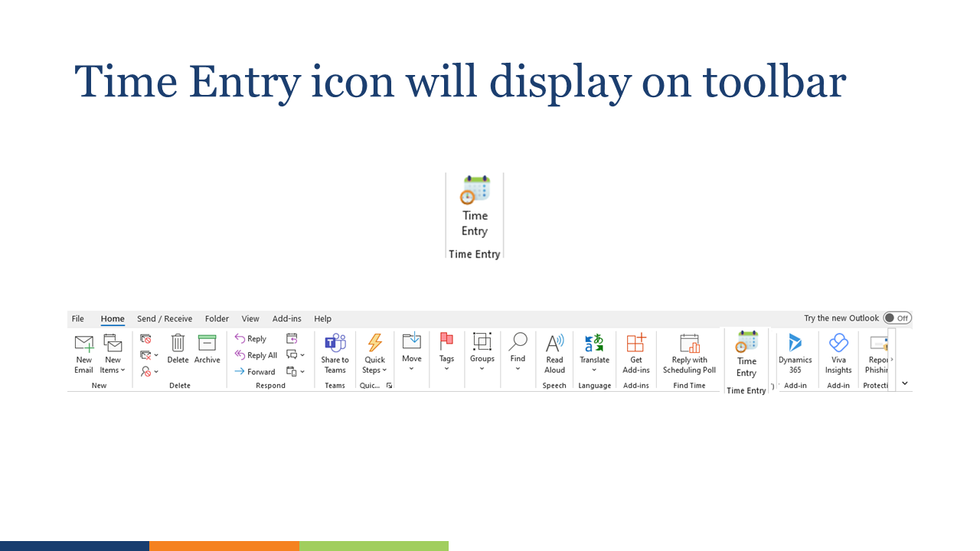Screen dimensions: 980x551
Task: Select the Time Entry icon on the ribbon
Action: 746,354
